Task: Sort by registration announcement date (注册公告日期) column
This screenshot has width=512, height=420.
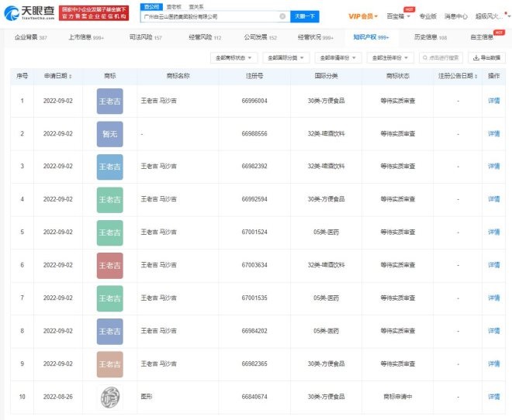Action: (x=458, y=76)
